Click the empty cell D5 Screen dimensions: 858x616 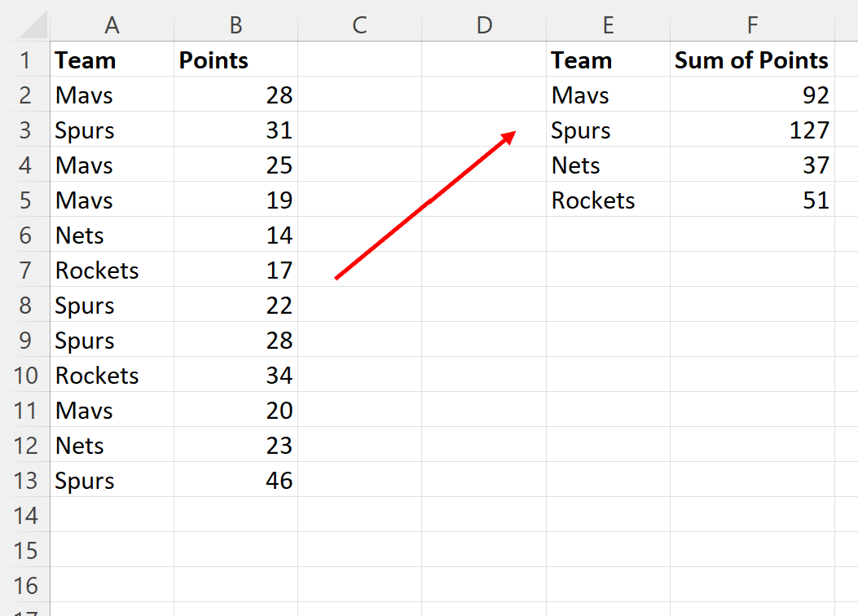pyautogui.click(x=484, y=200)
